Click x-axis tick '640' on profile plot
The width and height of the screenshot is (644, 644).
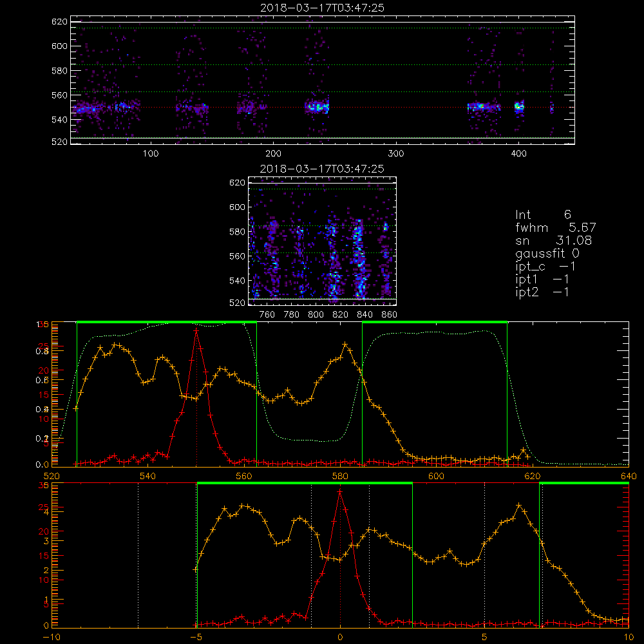coord(629,476)
